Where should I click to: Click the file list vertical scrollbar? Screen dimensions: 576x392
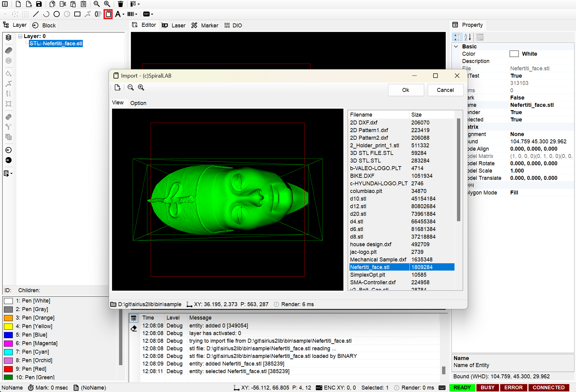(458, 170)
